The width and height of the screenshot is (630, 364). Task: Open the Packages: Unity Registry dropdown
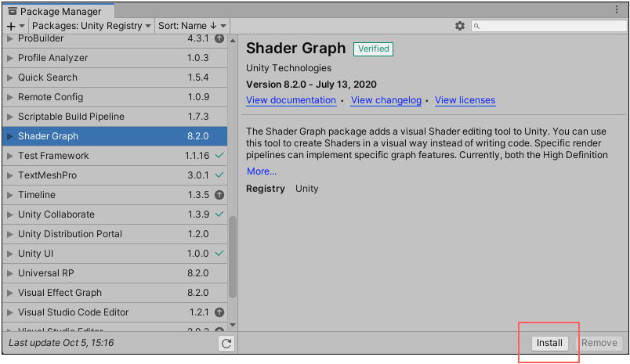92,26
